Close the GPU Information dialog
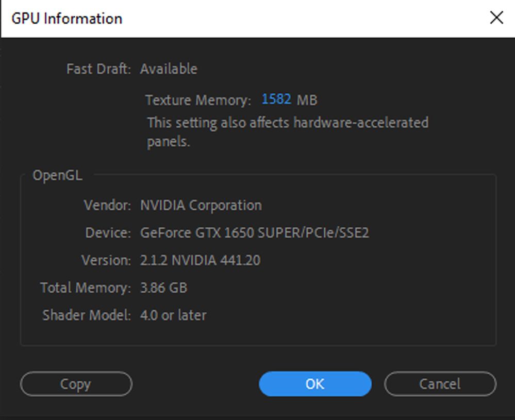The image size is (515, 420). (496, 18)
